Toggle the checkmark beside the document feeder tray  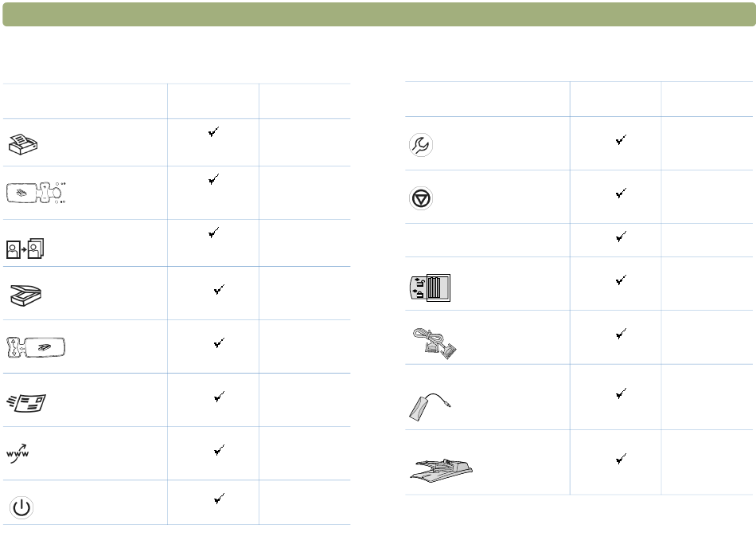tap(621, 458)
